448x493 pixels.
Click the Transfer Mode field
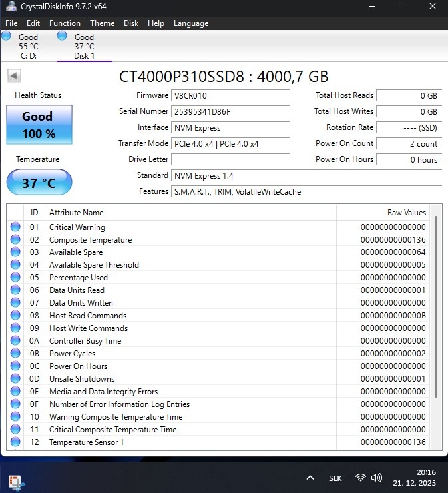tap(230, 144)
